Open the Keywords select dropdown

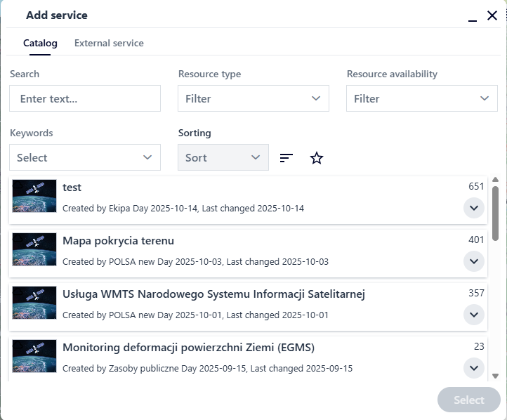click(x=84, y=158)
